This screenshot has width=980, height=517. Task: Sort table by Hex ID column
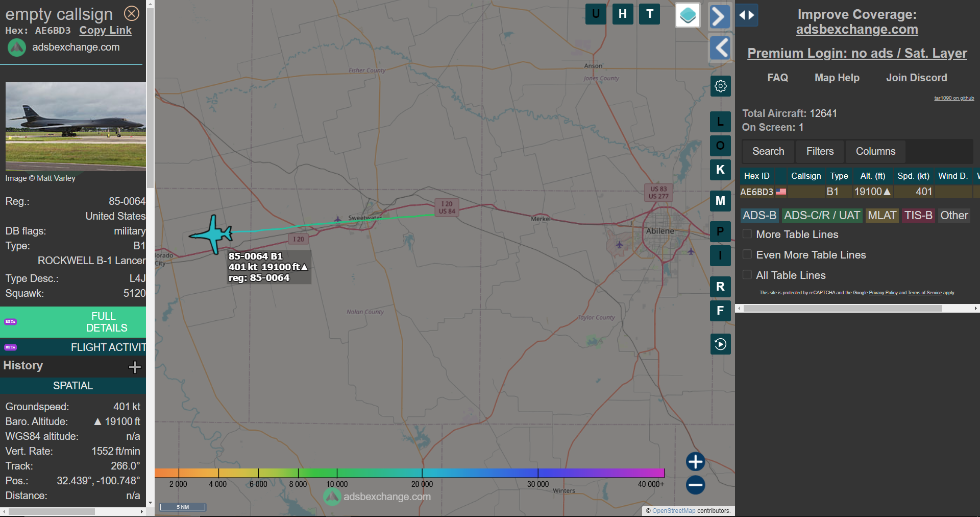757,176
